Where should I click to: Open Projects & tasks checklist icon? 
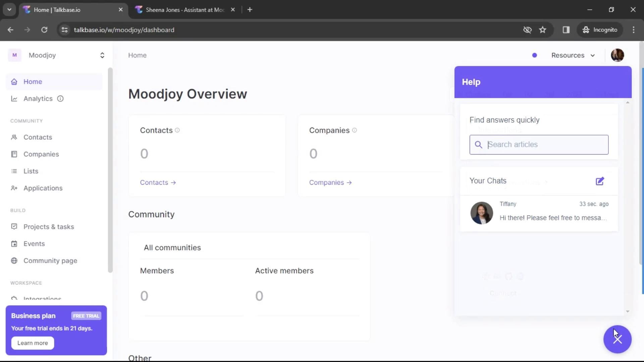pos(14,227)
